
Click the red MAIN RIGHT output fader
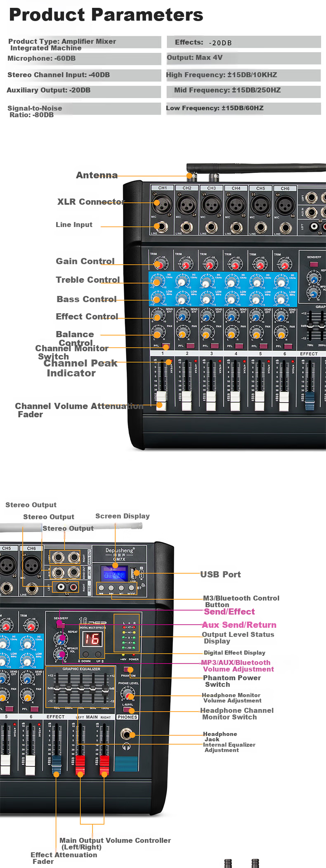pos(104,764)
